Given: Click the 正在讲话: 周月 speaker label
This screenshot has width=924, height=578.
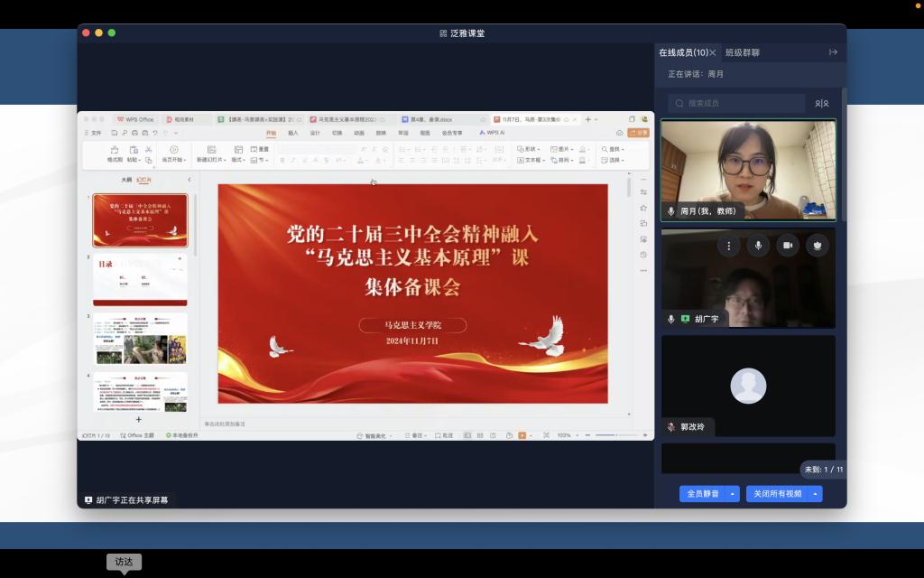Looking at the screenshot, I should click(696, 74).
